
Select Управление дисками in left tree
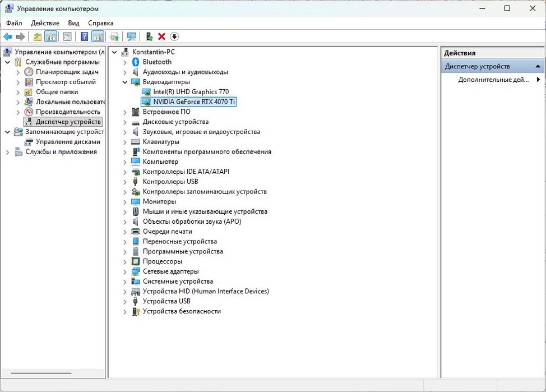tap(68, 142)
